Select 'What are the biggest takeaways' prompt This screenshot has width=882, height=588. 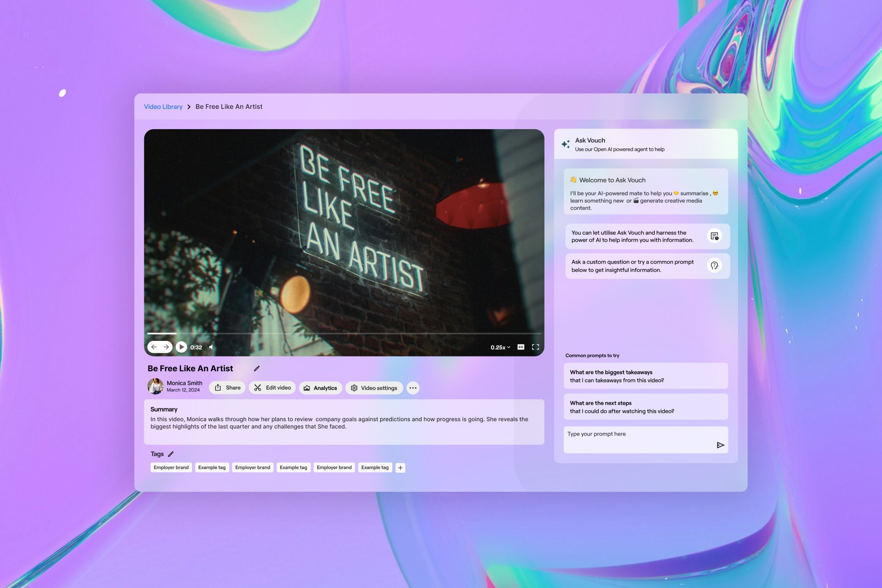645,376
